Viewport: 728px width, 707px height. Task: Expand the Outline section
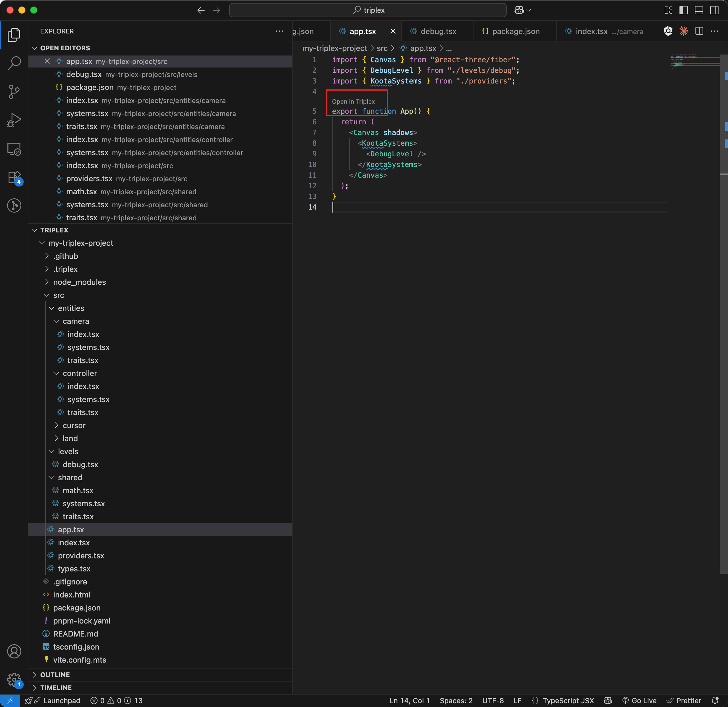tap(35, 675)
